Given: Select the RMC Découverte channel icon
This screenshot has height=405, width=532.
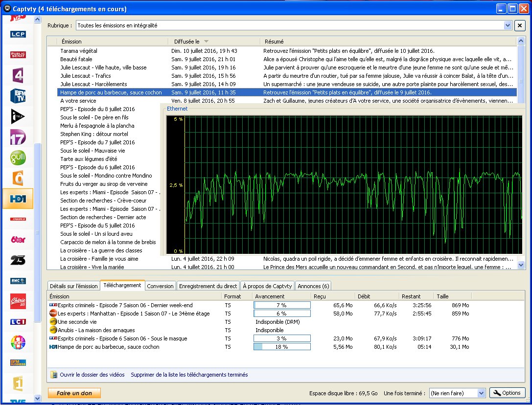Looking at the screenshot, I should click(x=18, y=281).
